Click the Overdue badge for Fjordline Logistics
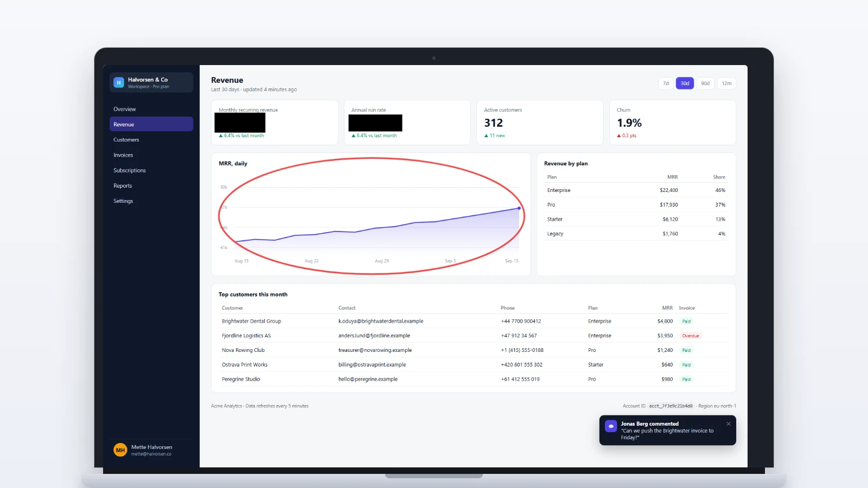 691,336
